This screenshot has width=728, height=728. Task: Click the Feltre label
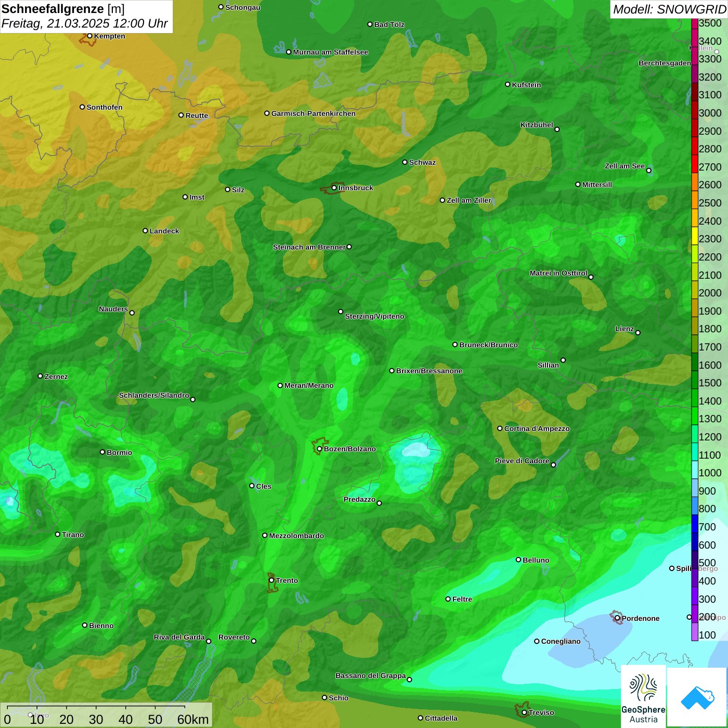462,599
